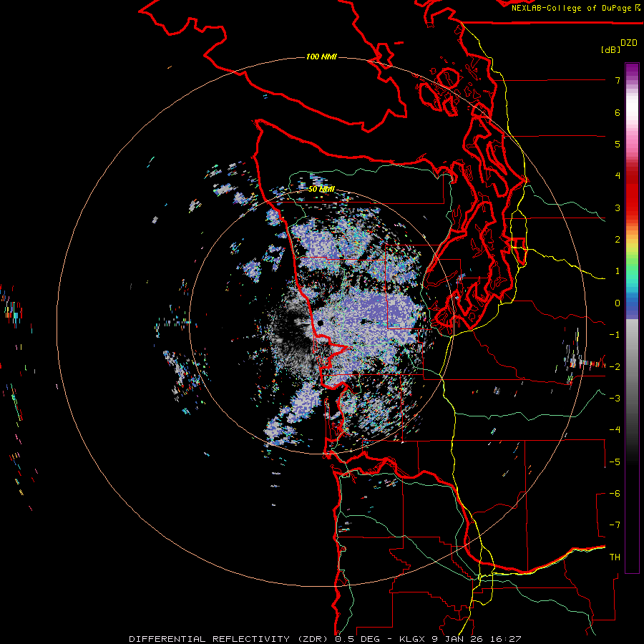Click the NEXLAB-College of DuPage watermark text
This screenshot has height=644, width=644.
575,8
